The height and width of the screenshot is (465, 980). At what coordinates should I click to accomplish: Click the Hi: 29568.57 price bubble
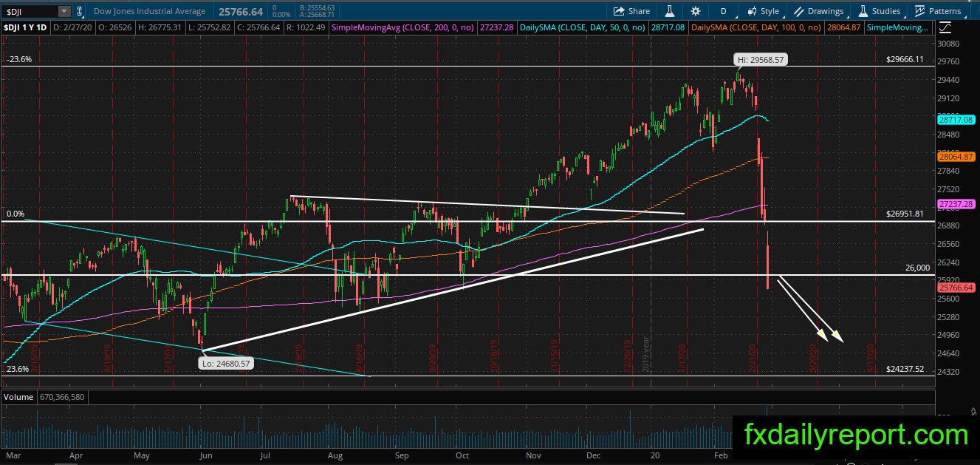click(760, 60)
